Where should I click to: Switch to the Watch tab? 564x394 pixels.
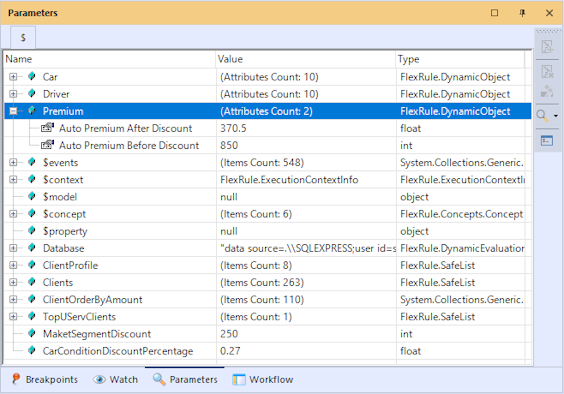click(x=116, y=379)
